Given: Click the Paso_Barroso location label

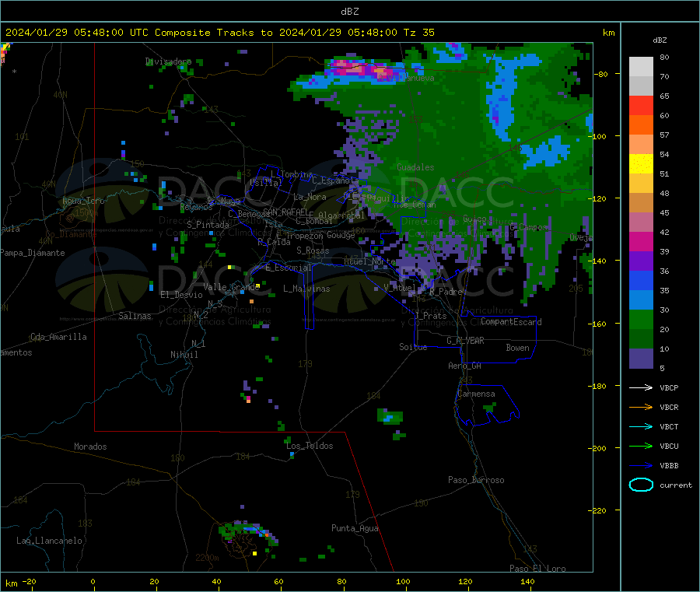Looking at the screenshot, I should tap(476, 481).
